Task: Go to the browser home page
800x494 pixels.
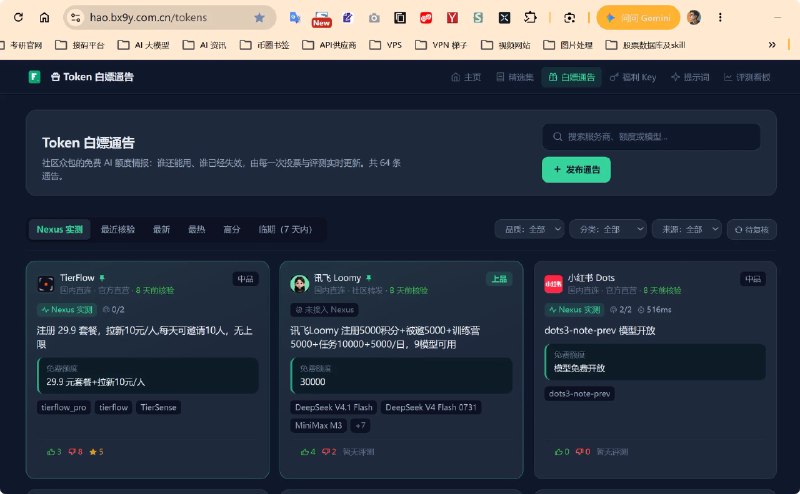Action: (x=44, y=17)
